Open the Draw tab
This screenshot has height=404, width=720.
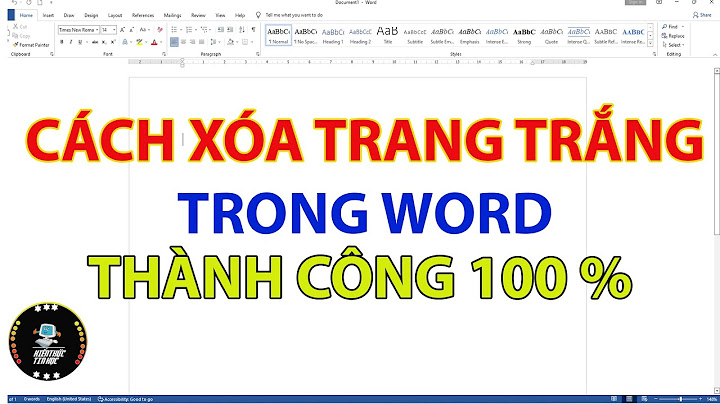(x=69, y=15)
